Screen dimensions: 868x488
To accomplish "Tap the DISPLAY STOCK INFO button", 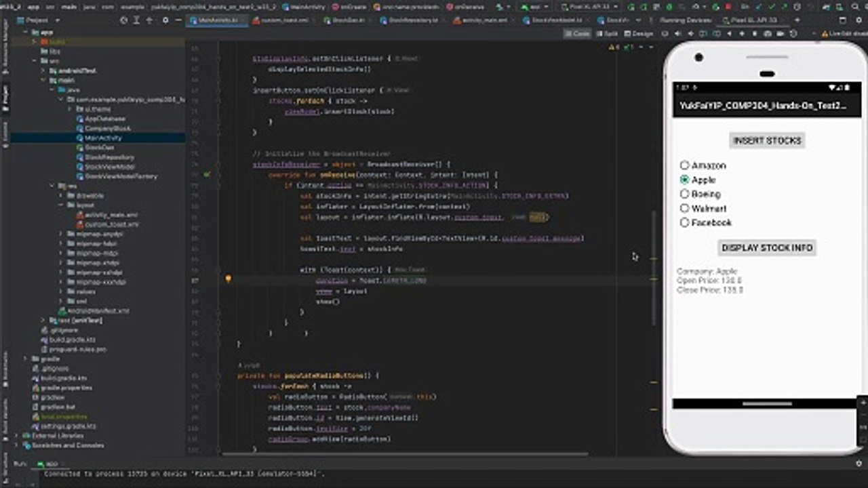I will tap(767, 247).
